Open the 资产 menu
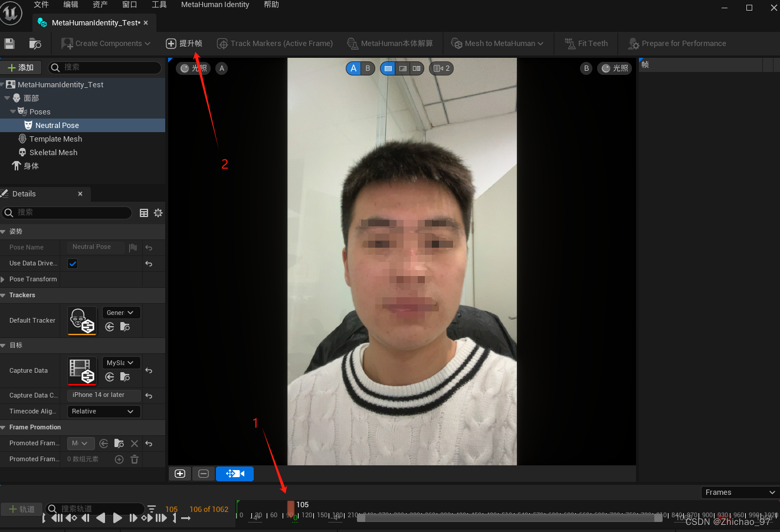 [x=100, y=5]
